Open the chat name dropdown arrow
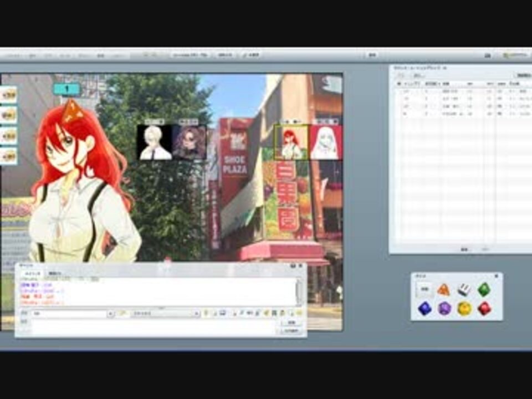532x399 pixels. [x=110, y=314]
